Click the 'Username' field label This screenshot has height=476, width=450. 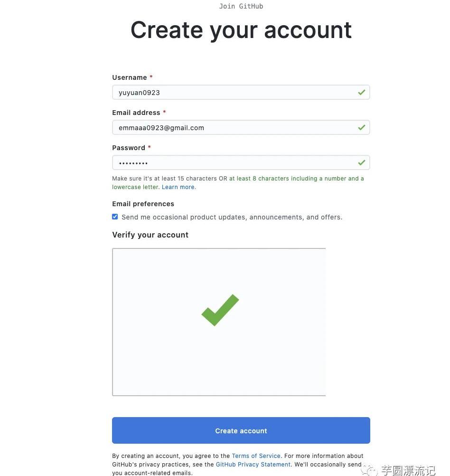click(130, 77)
